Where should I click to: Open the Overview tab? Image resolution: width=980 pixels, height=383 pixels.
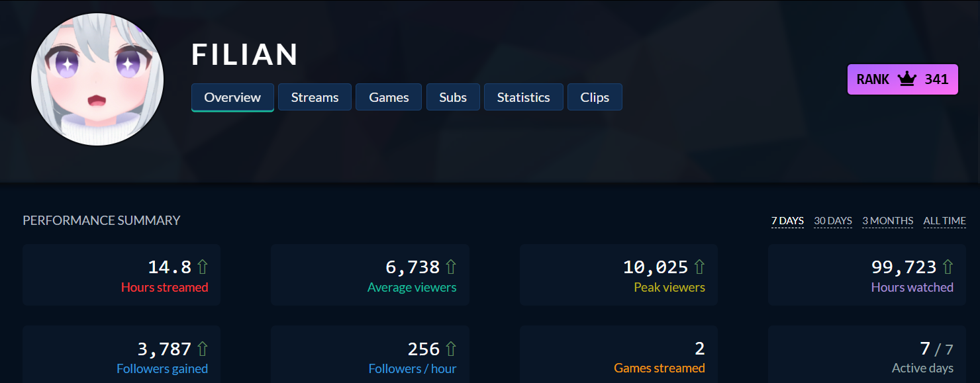(x=232, y=97)
